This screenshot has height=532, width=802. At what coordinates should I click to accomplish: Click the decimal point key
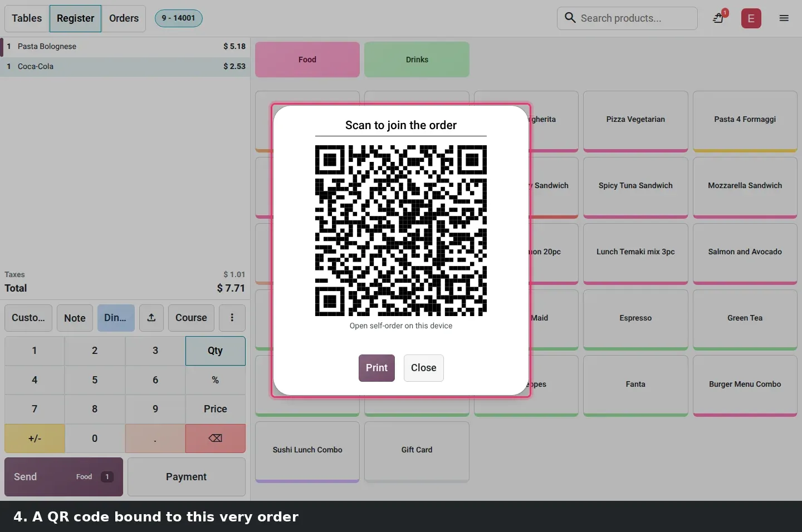click(x=155, y=439)
